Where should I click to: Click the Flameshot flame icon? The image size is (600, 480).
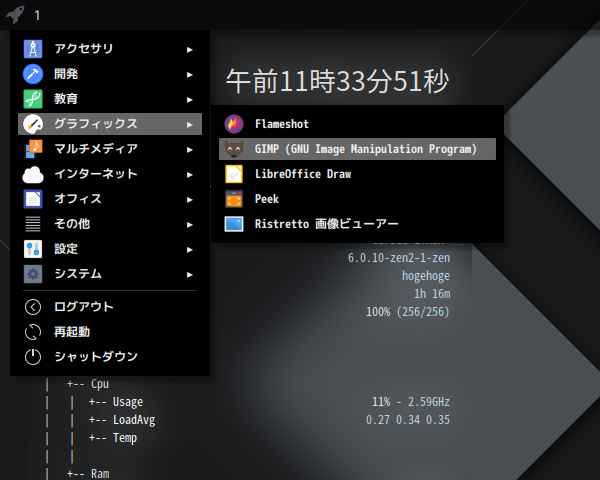pos(234,124)
